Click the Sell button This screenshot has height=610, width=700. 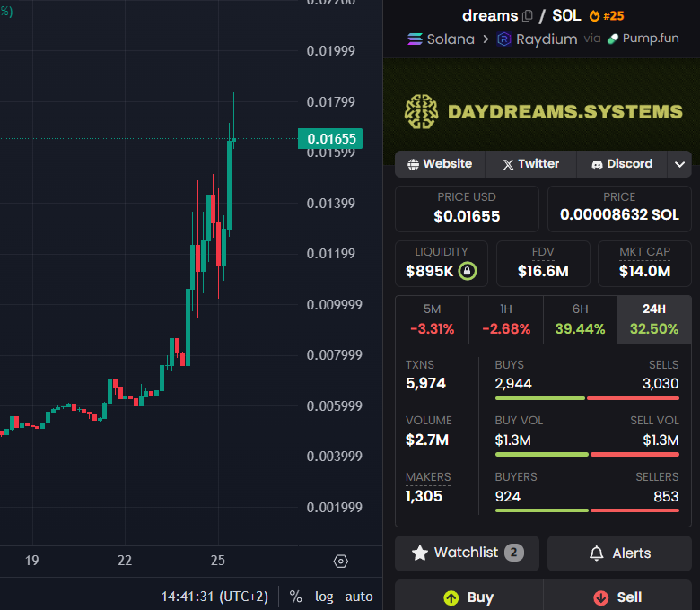coord(617,596)
